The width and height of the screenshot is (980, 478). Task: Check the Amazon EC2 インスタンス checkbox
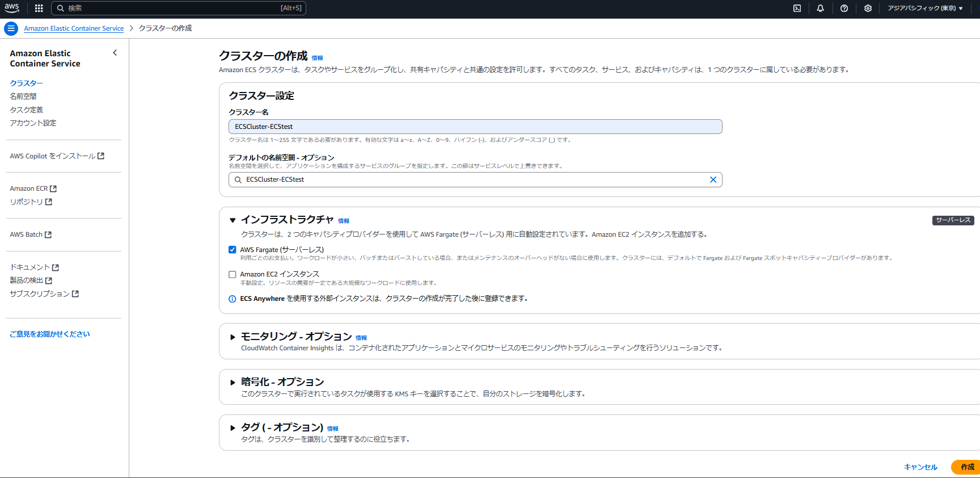pyautogui.click(x=232, y=274)
